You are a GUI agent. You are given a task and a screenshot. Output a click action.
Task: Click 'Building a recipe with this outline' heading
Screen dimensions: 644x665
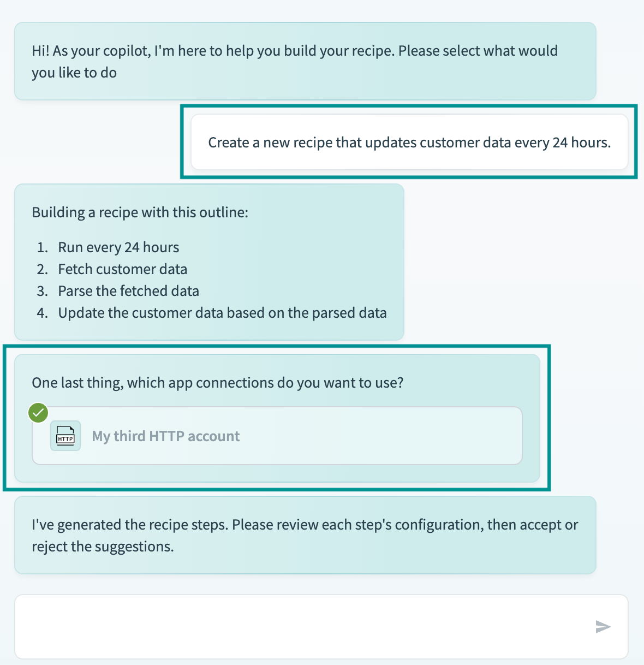[140, 212]
